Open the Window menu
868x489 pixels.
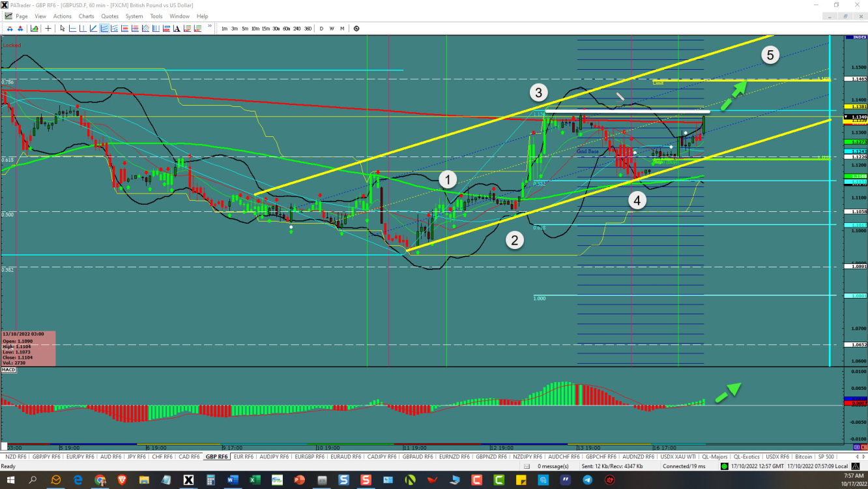click(x=179, y=16)
